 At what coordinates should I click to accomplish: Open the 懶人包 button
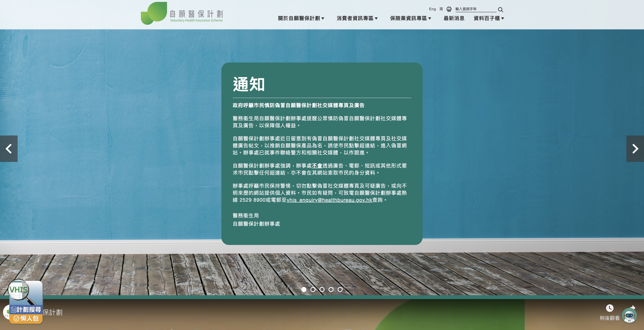[x=26, y=319]
